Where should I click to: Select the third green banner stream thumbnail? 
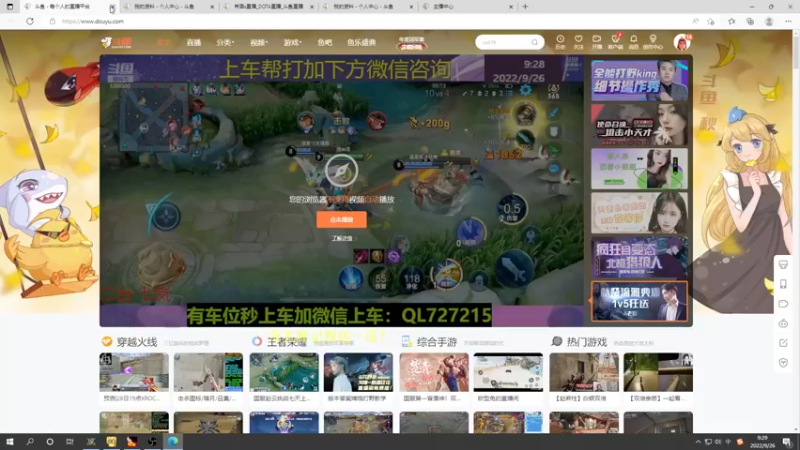point(639,168)
